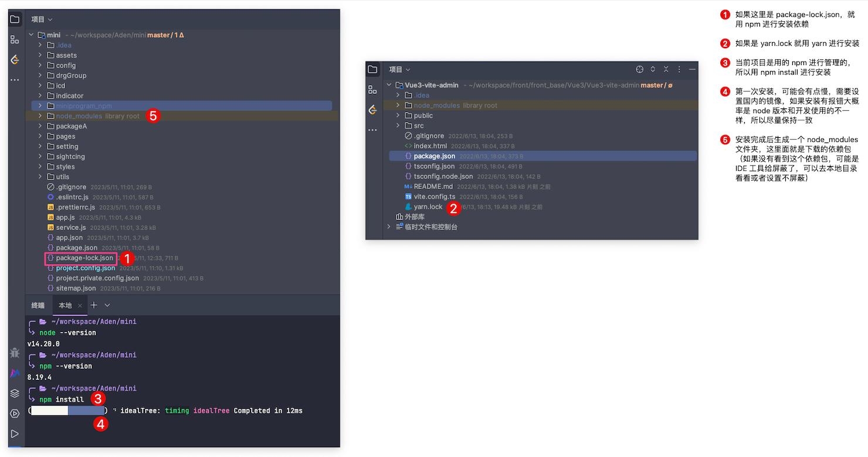
Task: Click expand-all arrows icon in Vue3 panel header
Action: 653,69
